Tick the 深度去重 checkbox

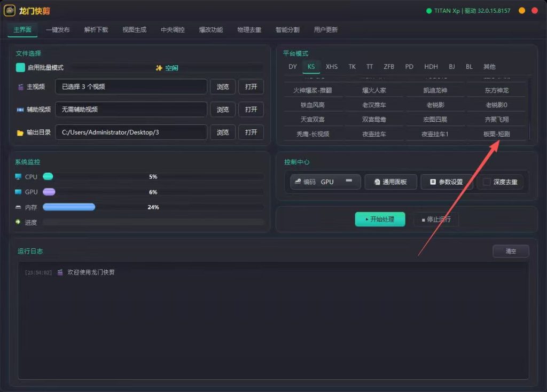tap(487, 182)
